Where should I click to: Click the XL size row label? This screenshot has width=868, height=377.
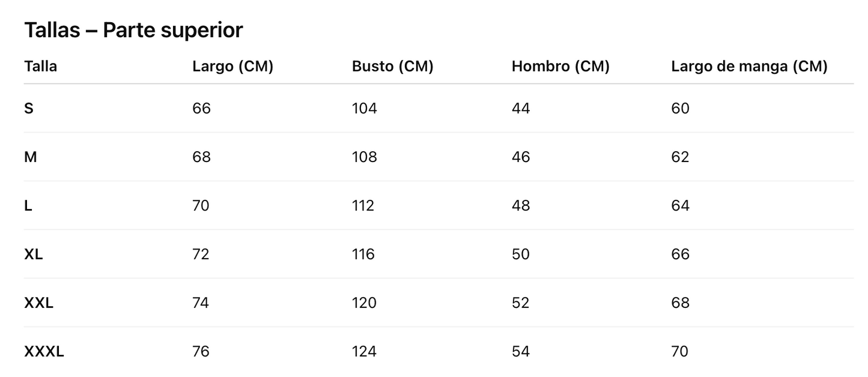point(34,255)
